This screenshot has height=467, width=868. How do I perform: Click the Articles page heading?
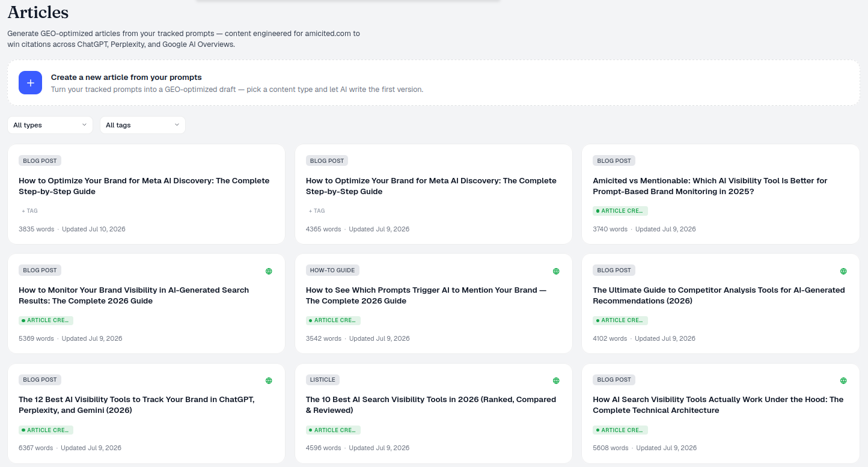[38, 11]
